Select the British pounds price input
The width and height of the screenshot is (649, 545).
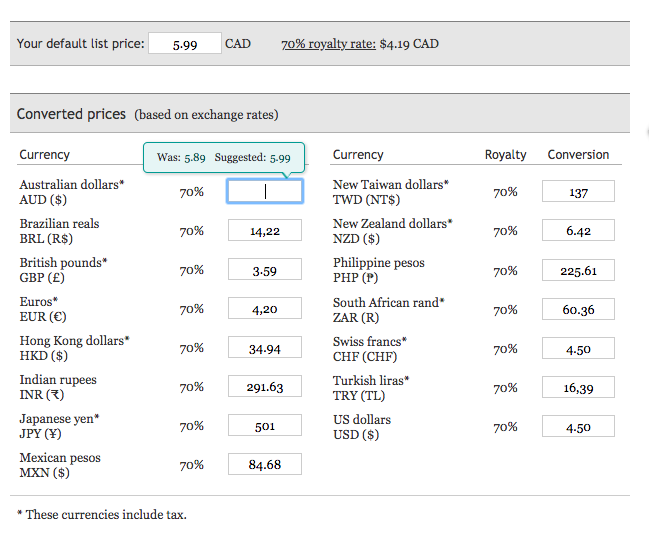point(264,270)
